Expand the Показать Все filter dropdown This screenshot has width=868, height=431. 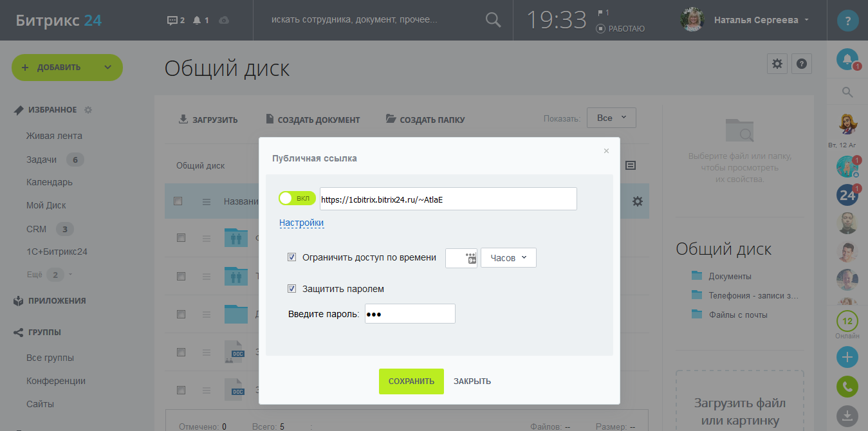(611, 118)
